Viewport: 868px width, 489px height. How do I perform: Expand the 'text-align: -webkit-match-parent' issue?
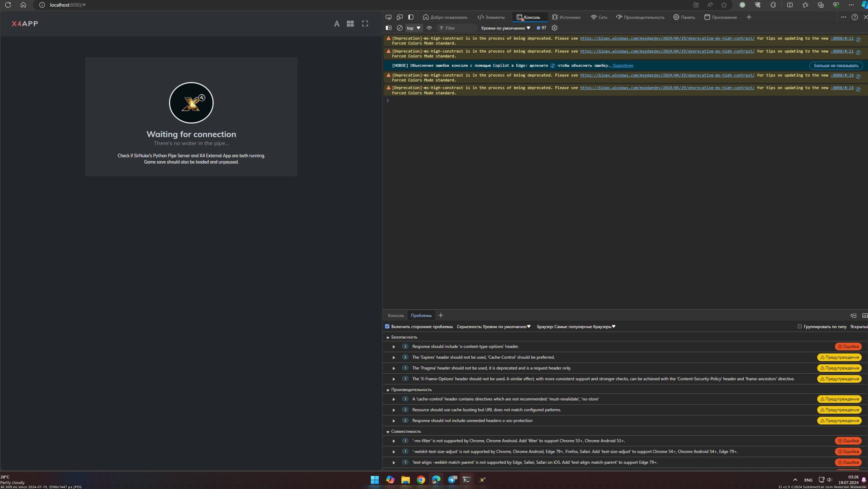point(393,463)
